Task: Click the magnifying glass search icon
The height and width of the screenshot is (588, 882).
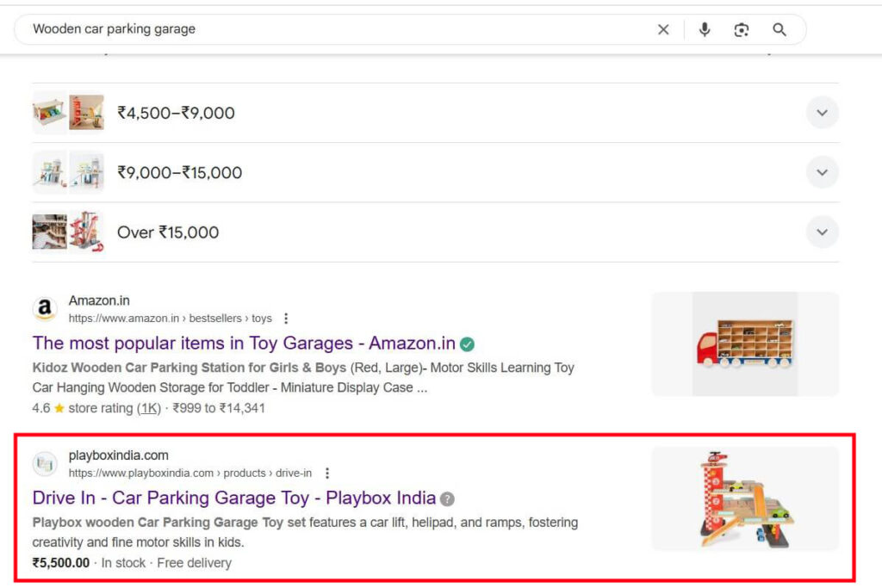Action: point(779,29)
